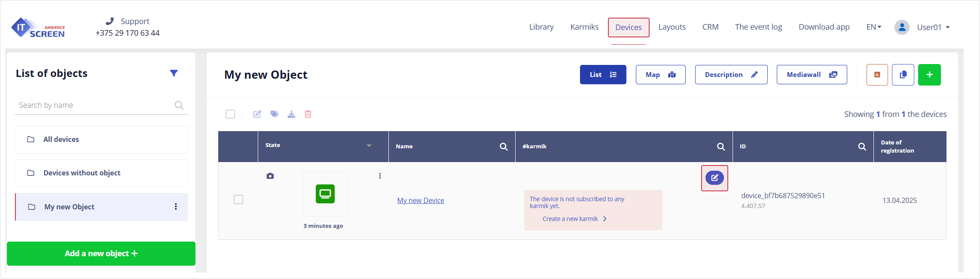Screen dimensions: 980x279
Task: Open the State column sort dropdown
Action: click(369, 146)
